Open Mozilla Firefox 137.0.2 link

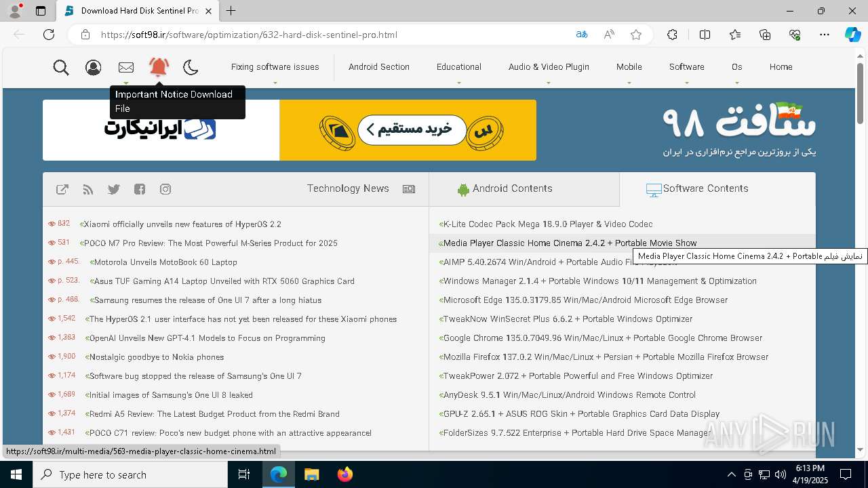point(606,357)
